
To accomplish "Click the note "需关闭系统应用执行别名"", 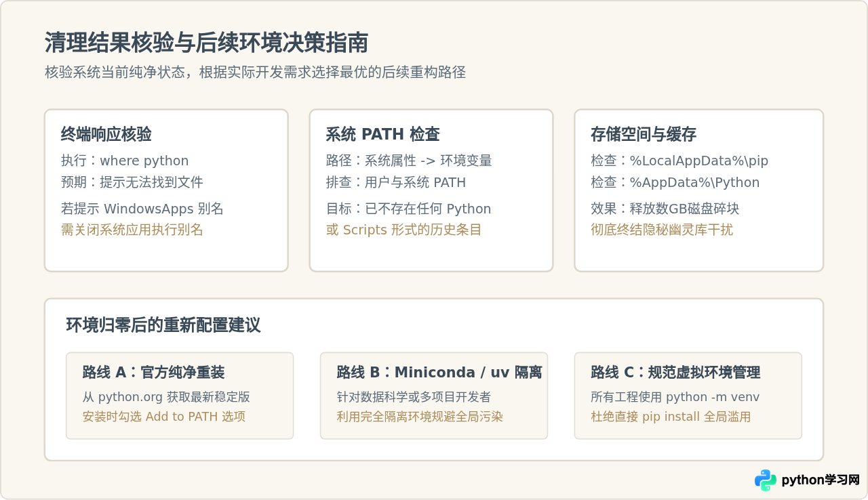I will [x=132, y=230].
